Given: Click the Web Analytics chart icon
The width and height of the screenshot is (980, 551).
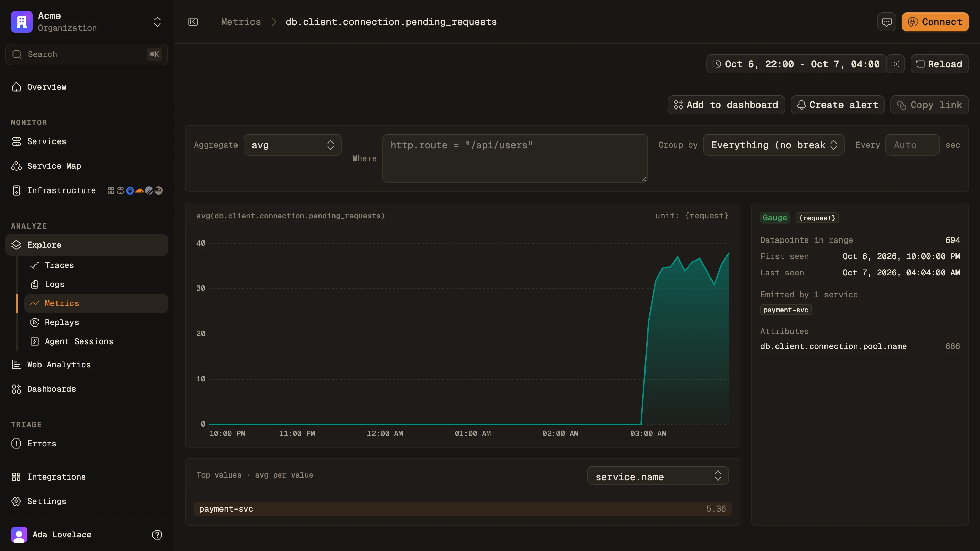Looking at the screenshot, I should click(16, 365).
